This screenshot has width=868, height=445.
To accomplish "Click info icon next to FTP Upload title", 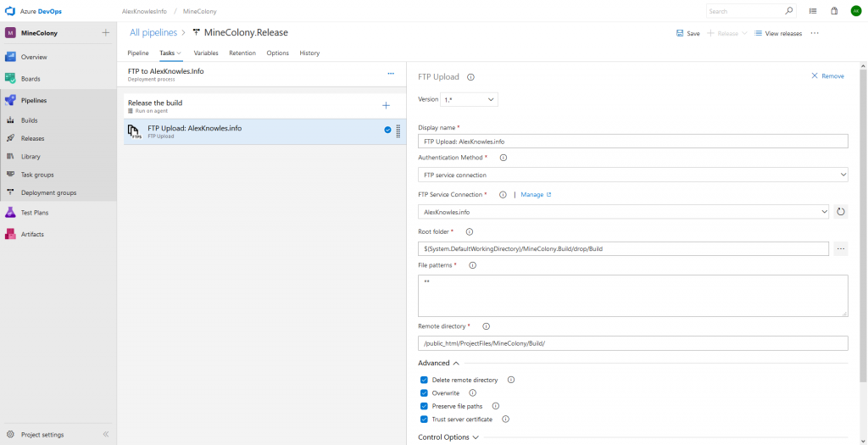I will tap(470, 76).
